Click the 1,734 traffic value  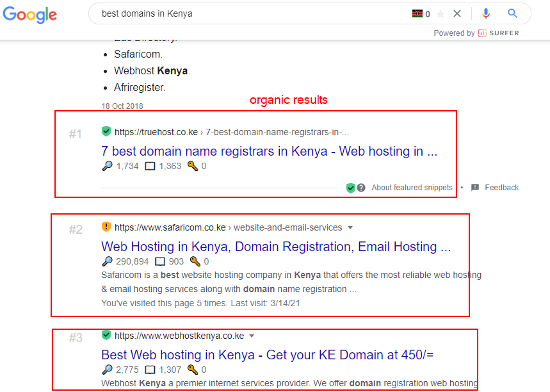pos(127,166)
